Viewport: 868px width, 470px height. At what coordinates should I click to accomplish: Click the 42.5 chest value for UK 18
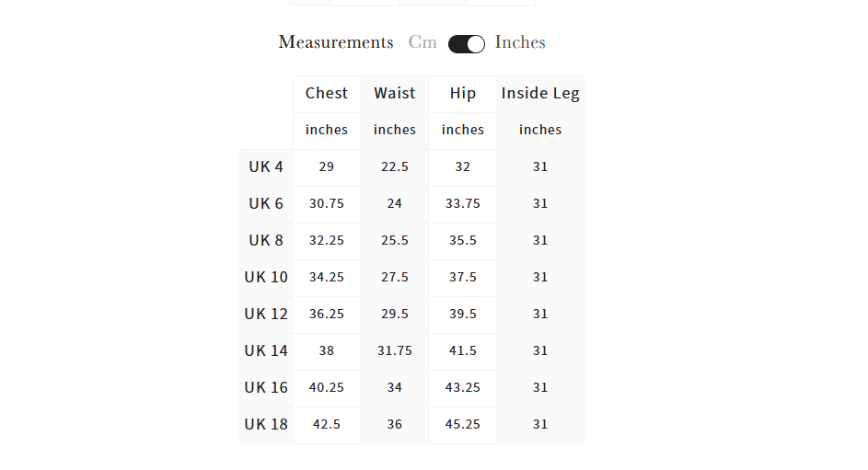tap(327, 425)
